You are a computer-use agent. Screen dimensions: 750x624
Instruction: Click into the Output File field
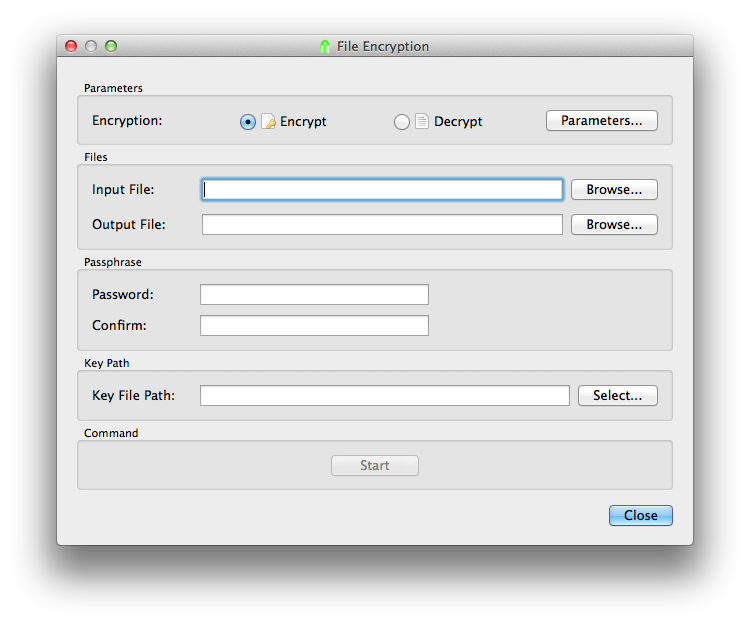[382, 224]
